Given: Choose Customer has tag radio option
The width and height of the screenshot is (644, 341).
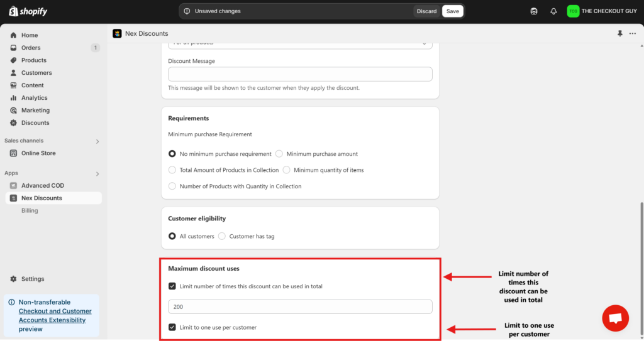Looking at the screenshot, I should point(222,237).
